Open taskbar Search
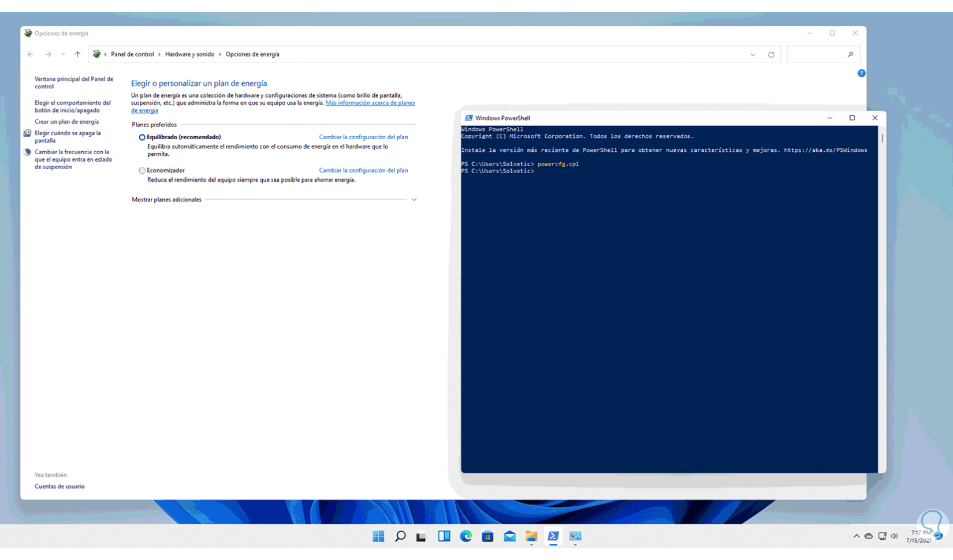 coord(400,536)
